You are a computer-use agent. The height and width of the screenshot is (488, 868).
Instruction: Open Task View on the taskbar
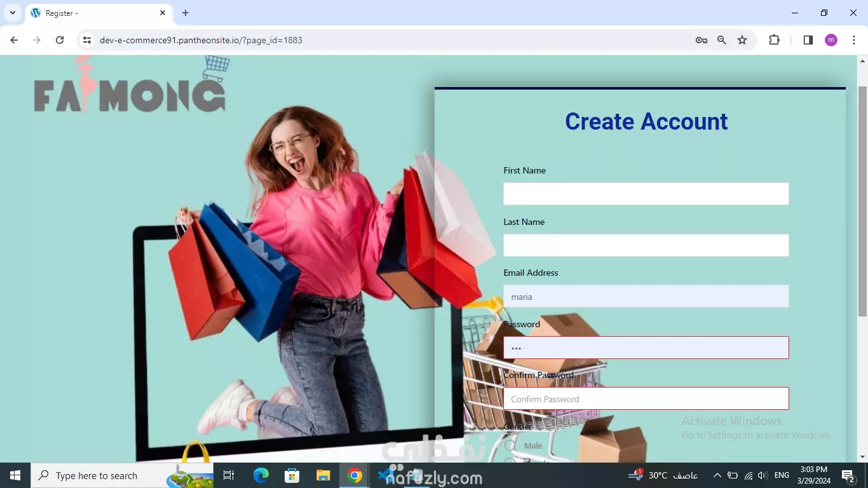(x=229, y=475)
